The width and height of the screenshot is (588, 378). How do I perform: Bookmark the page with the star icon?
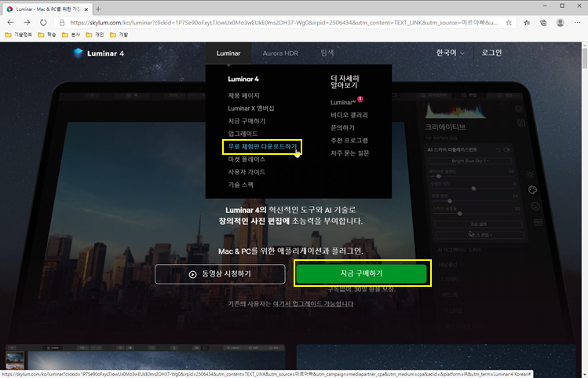coord(509,23)
